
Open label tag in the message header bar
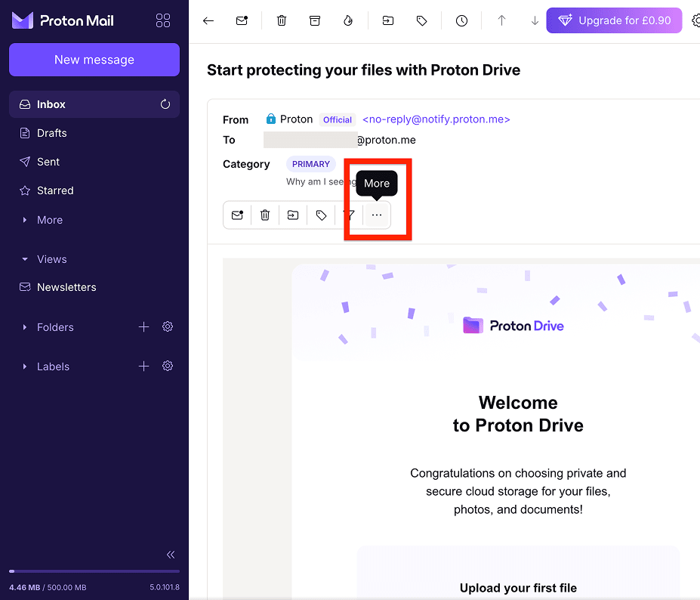[x=321, y=215]
